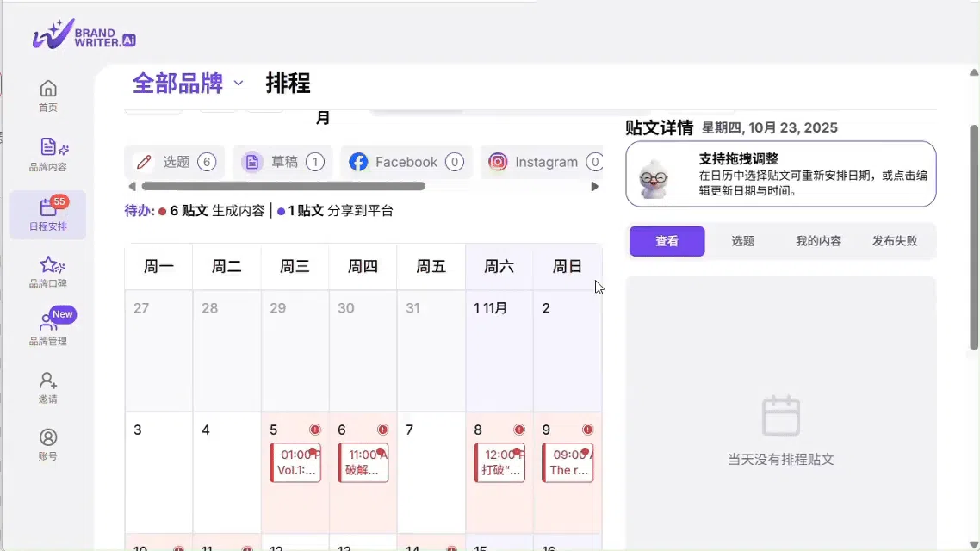Open 品牌管理 marked with New badge

coord(48,327)
